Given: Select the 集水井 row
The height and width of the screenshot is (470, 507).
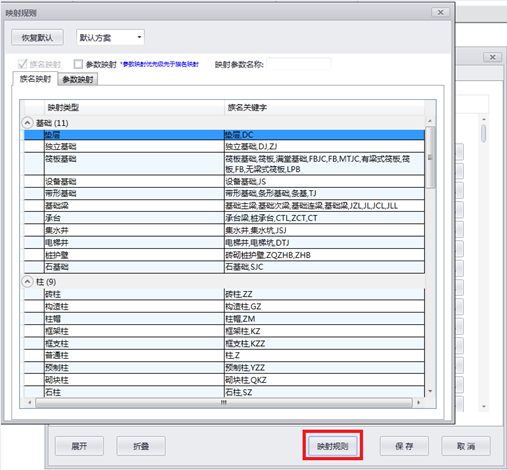Looking at the screenshot, I should click(224, 230).
